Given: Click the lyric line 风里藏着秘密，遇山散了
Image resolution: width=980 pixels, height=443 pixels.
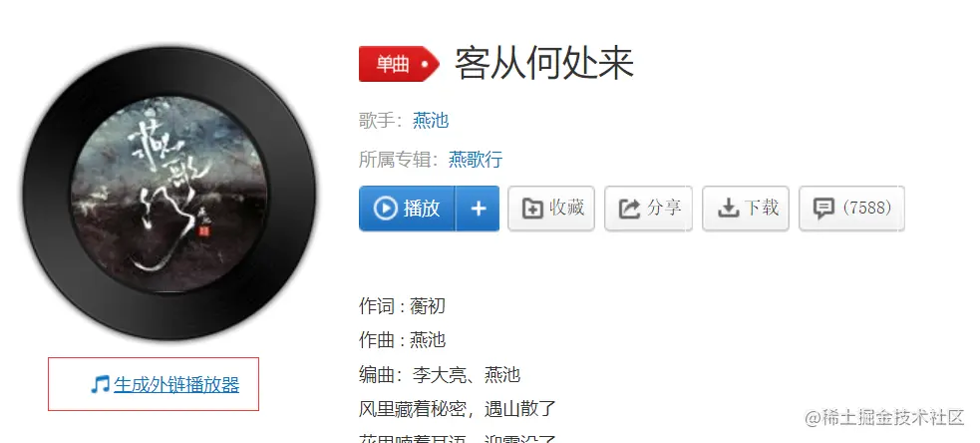Looking at the screenshot, I should [458, 409].
